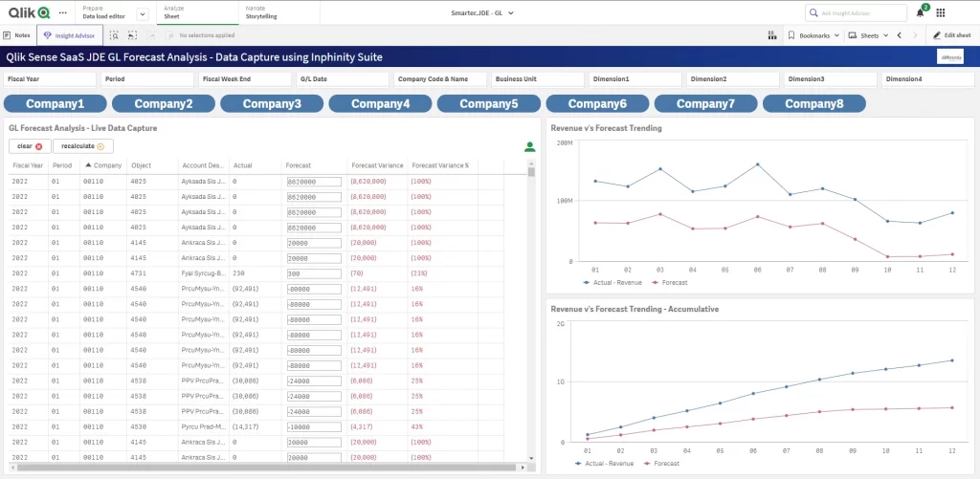Edit the Forecast field showing 300

[314, 273]
